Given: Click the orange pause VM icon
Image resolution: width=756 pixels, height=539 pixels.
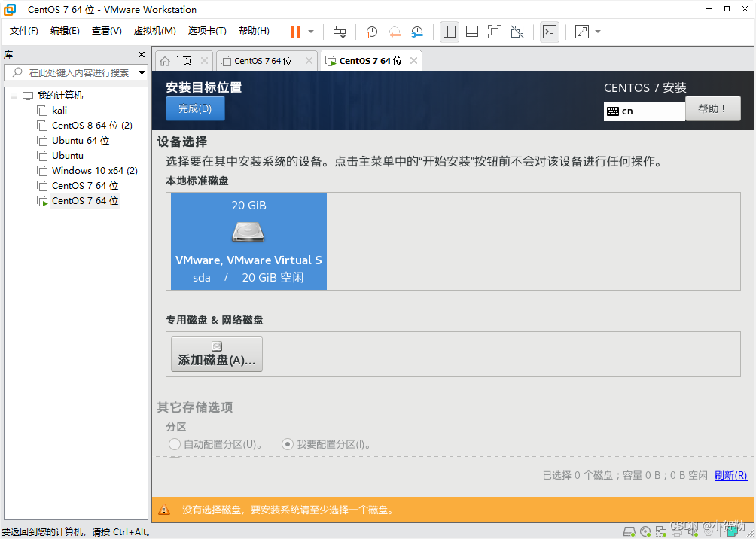Looking at the screenshot, I should [295, 32].
